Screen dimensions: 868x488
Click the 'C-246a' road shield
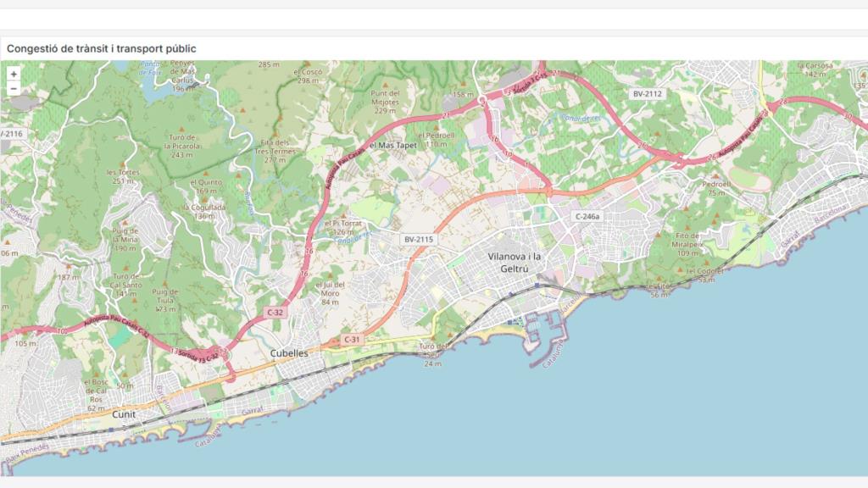[x=587, y=216]
